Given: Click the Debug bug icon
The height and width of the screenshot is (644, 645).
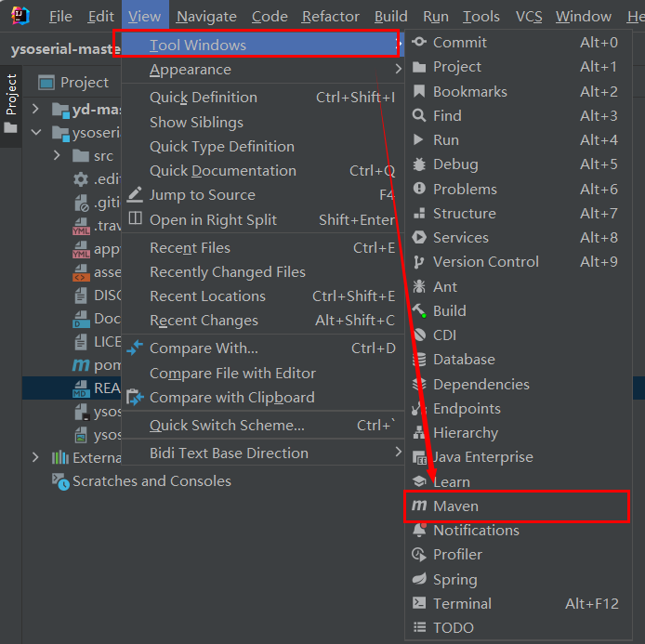Looking at the screenshot, I should coord(419,164).
